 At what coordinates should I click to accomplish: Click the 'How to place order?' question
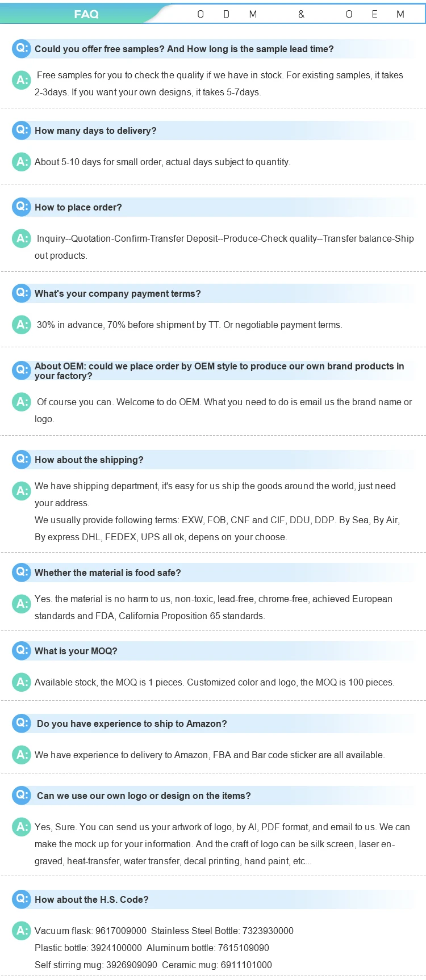[x=78, y=207]
